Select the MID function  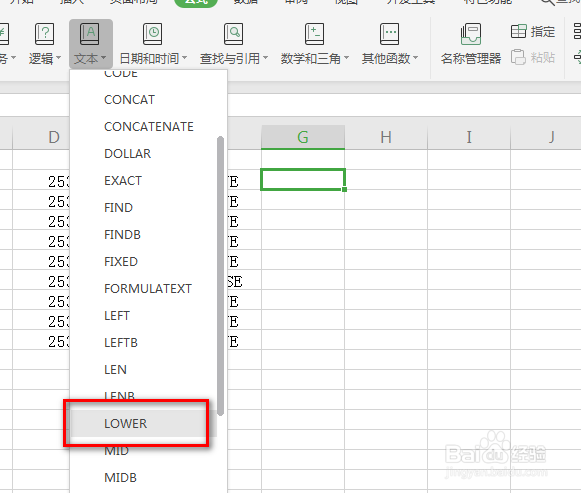(116, 451)
